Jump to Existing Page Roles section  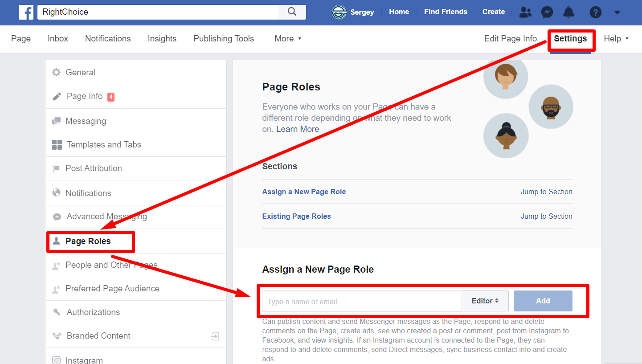coord(546,217)
